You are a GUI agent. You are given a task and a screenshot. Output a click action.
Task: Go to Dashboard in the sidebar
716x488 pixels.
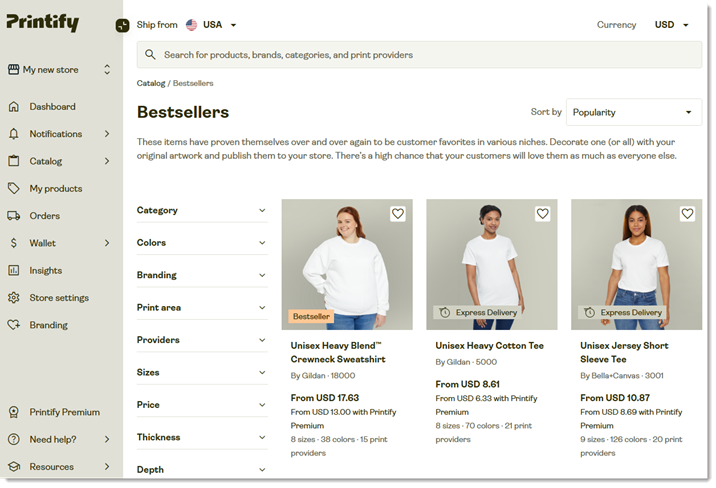[53, 106]
